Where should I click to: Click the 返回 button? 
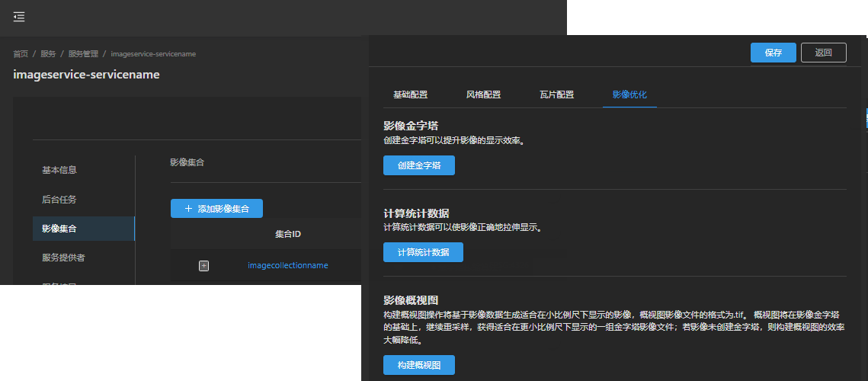(x=823, y=53)
